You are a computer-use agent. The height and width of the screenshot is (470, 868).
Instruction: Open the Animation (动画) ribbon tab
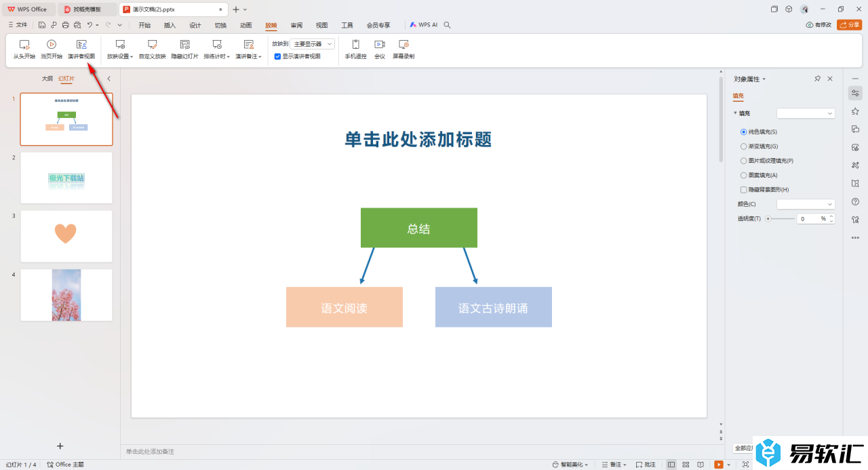tap(246, 25)
